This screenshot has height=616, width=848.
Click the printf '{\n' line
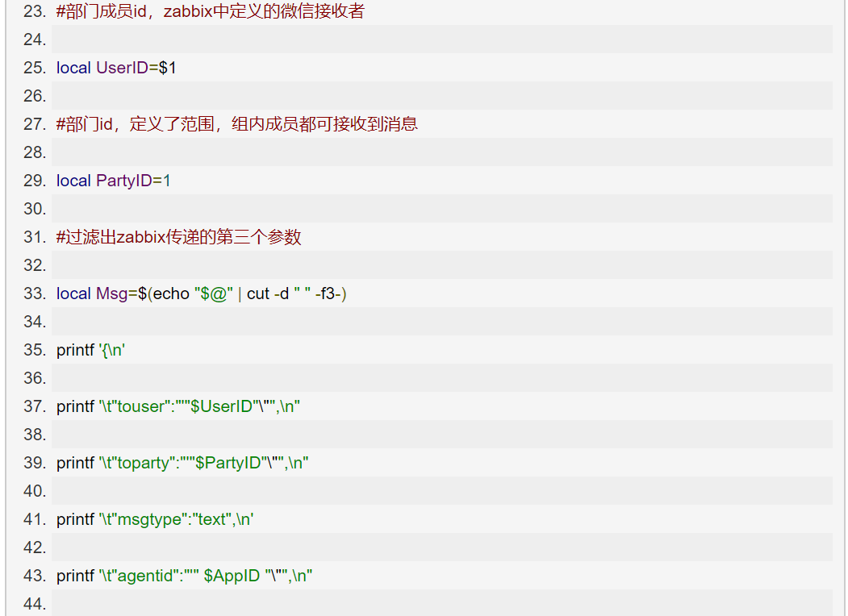pos(91,350)
